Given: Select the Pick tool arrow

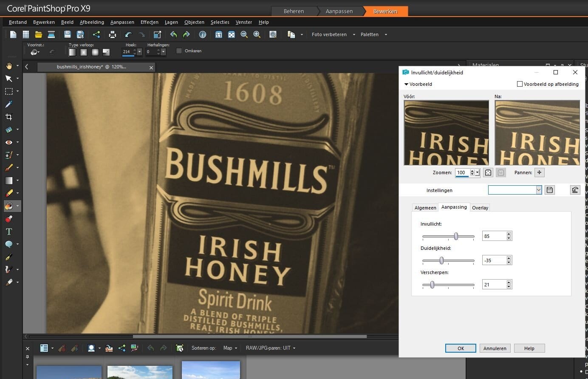Looking at the screenshot, I should [8, 78].
